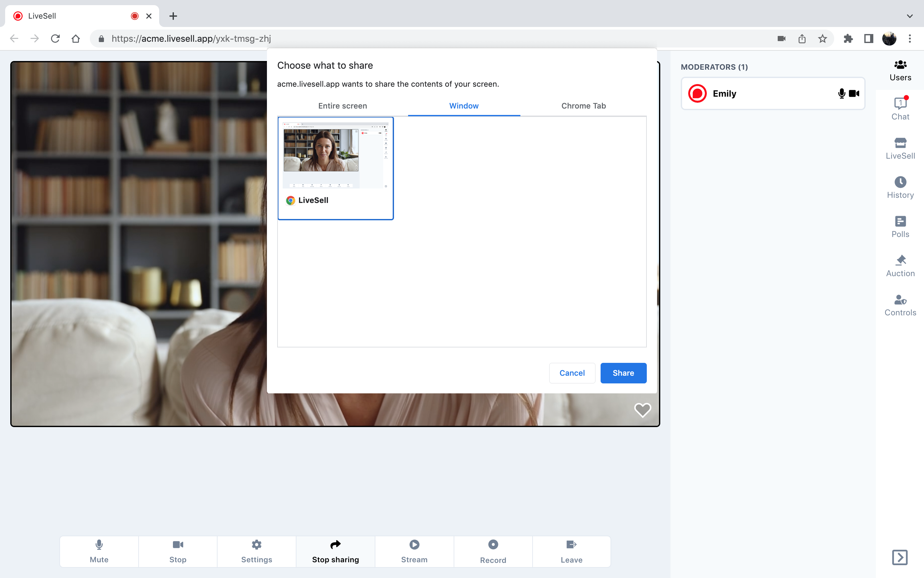Bookmark this page with star

pyautogui.click(x=822, y=39)
